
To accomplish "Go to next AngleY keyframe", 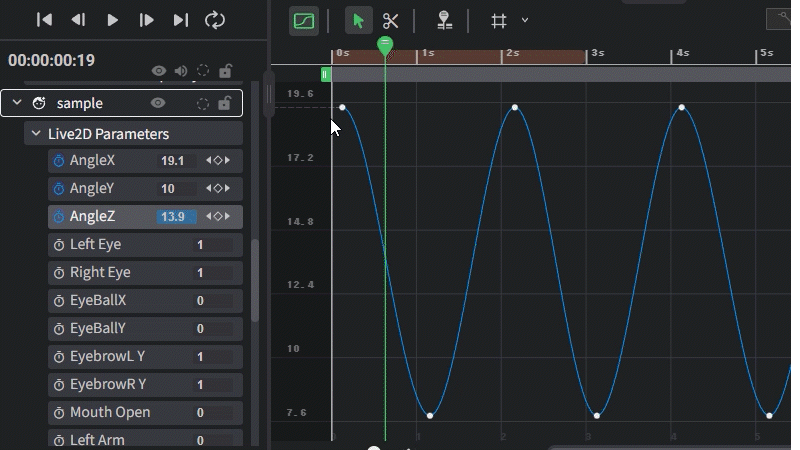I will (x=227, y=188).
